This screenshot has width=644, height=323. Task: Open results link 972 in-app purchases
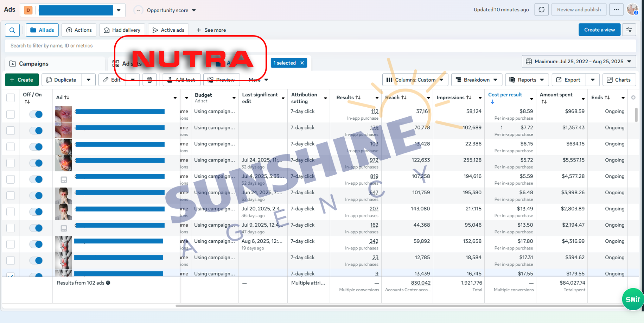[374, 160]
